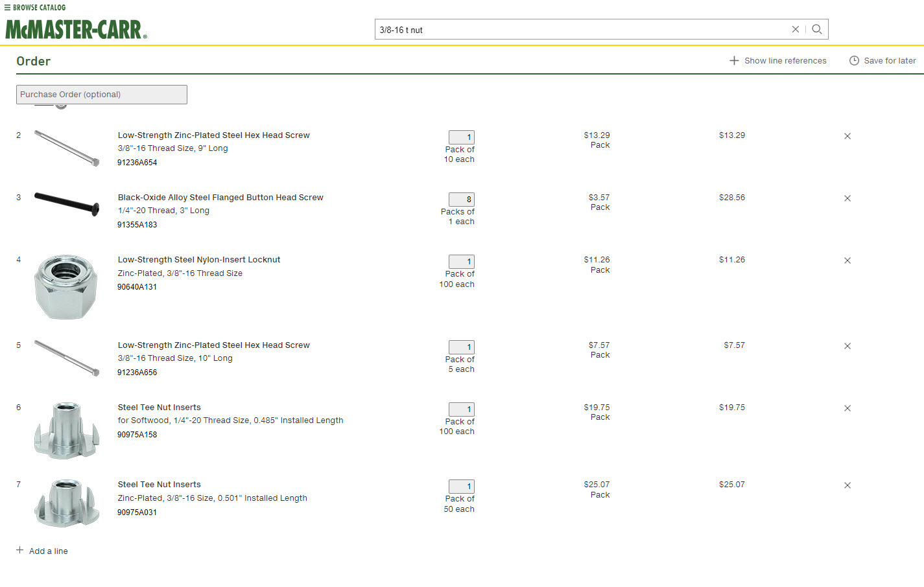Screen dimensions: 924x587
Task: Edit quantity for Flanged Button Head Screw
Action: coord(462,200)
